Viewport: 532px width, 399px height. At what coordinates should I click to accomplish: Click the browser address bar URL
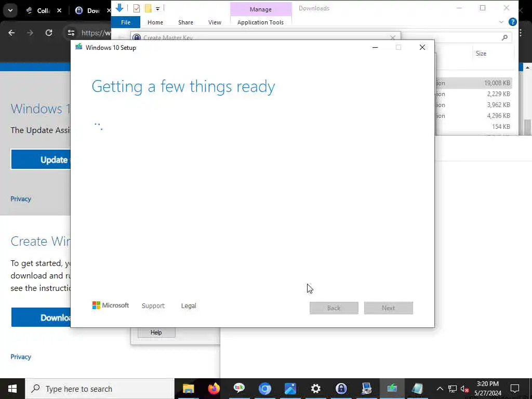pyautogui.click(x=96, y=33)
